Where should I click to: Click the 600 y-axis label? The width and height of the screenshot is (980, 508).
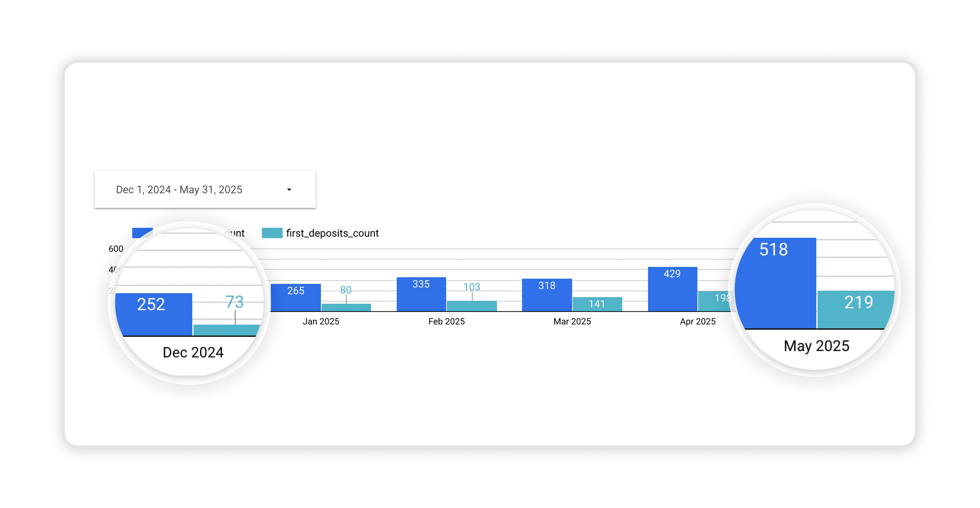[x=116, y=249]
